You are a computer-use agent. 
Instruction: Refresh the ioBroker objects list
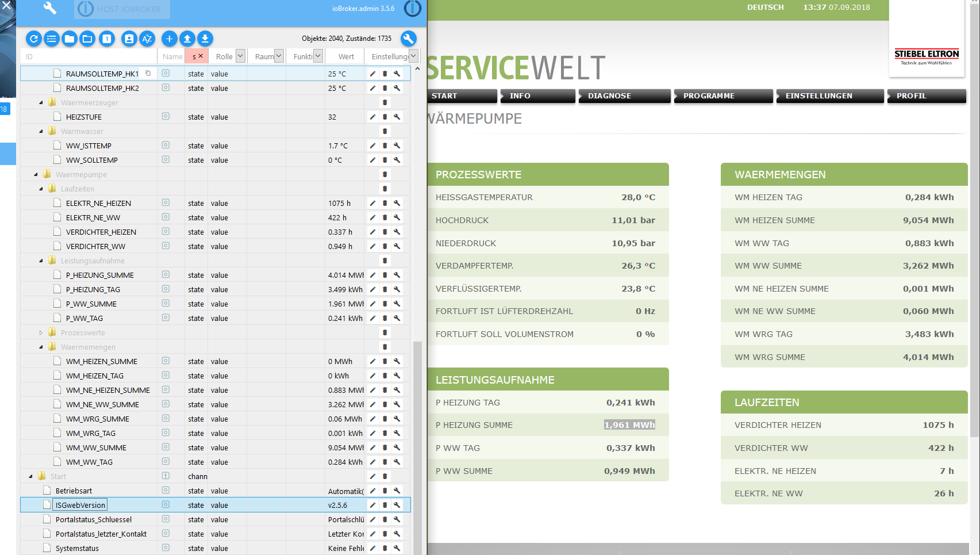click(34, 39)
